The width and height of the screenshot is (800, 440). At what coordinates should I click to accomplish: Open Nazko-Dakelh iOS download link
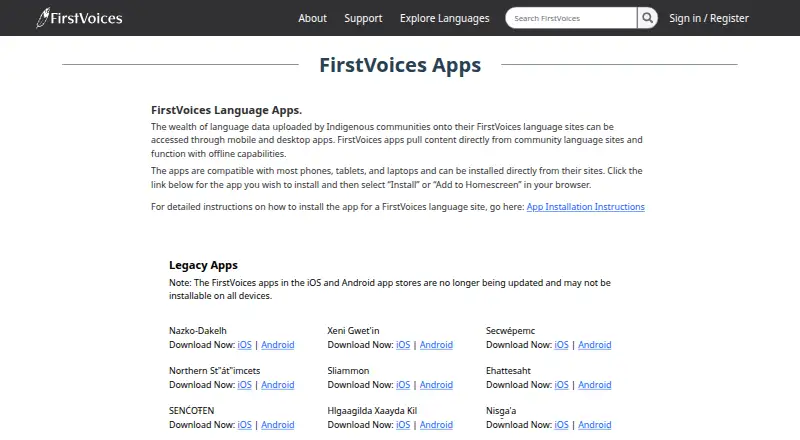244,345
